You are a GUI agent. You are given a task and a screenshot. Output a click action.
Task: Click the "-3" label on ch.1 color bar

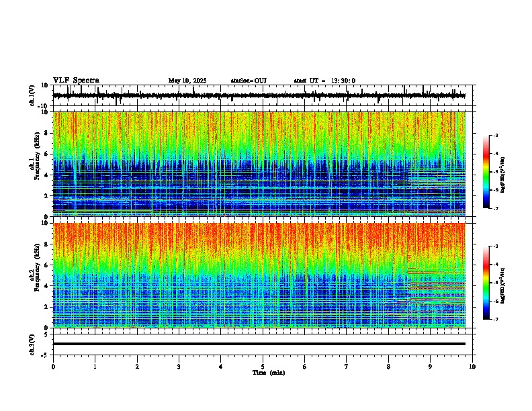click(x=495, y=135)
